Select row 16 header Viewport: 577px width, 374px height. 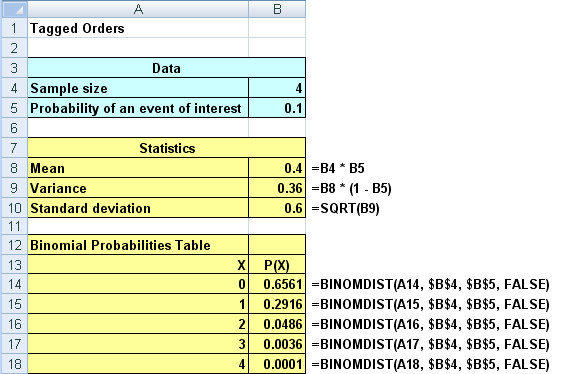pyautogui.click(x=15, y=324)
